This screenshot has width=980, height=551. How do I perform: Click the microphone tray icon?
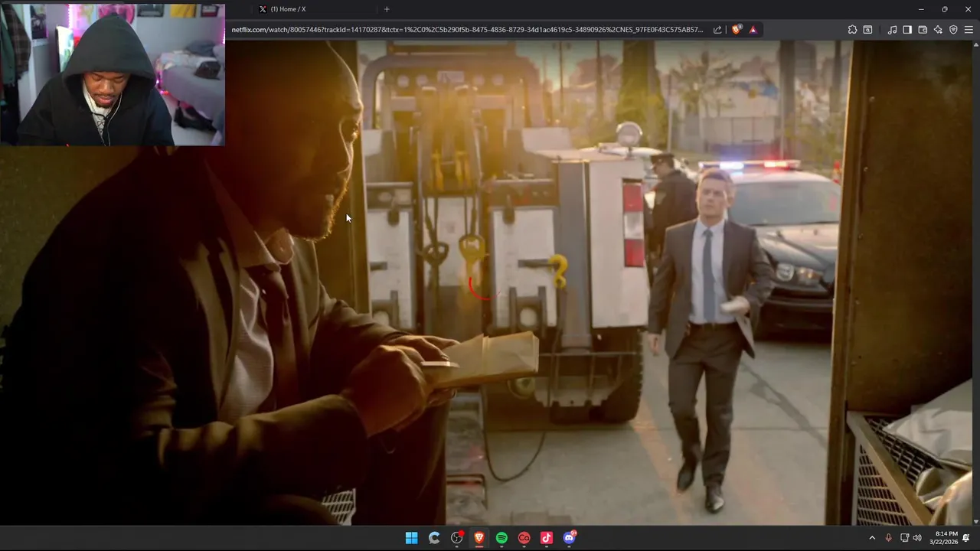pos(888,538)
